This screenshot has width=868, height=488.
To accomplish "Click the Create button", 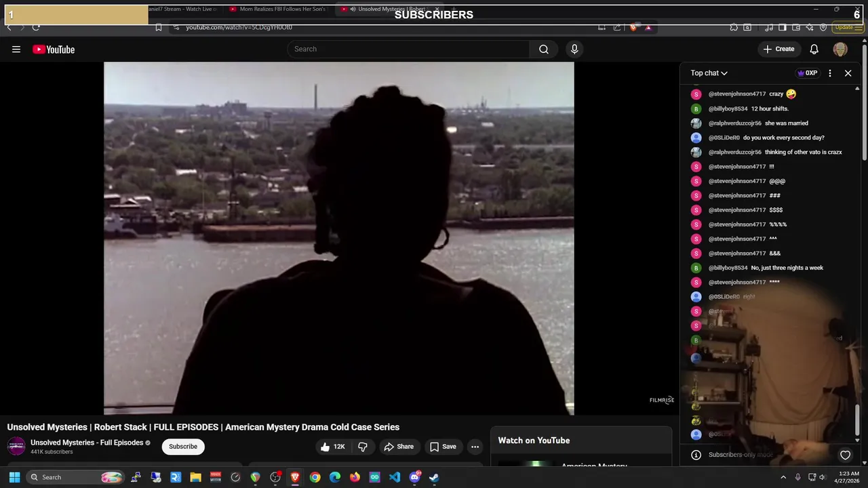I will tap(778, 49).
